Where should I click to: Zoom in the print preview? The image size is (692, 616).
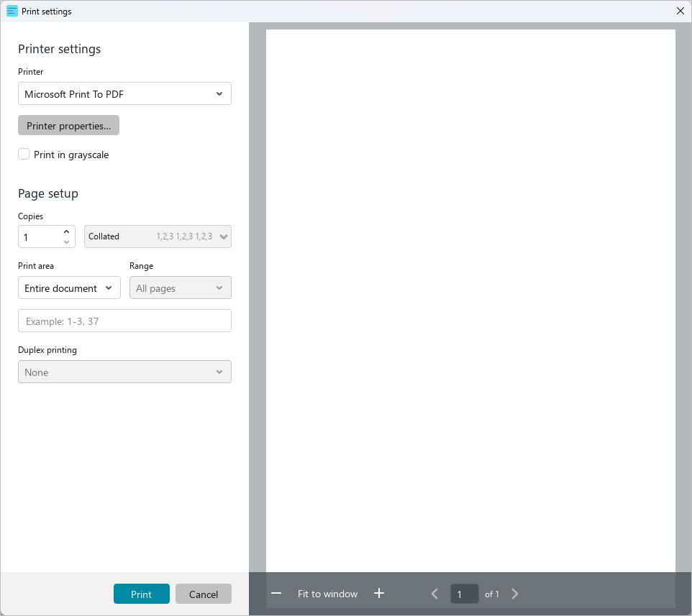click(x=379, y=594)
